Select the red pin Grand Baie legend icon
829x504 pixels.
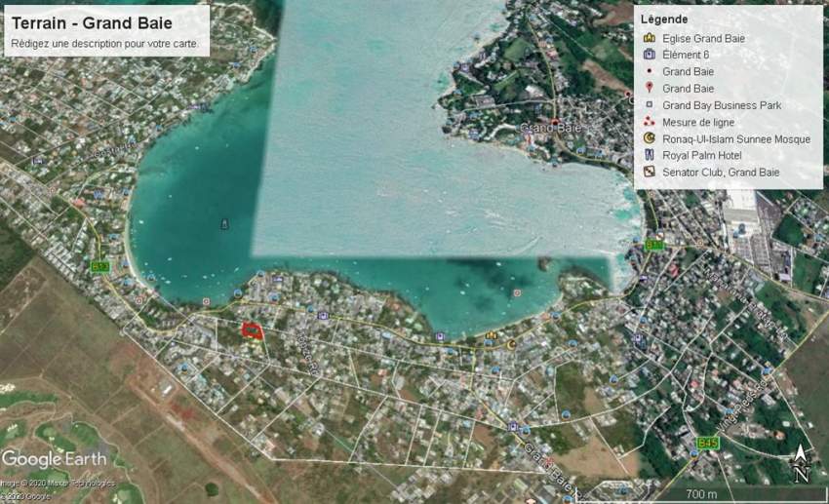click(x=649, y=89)
